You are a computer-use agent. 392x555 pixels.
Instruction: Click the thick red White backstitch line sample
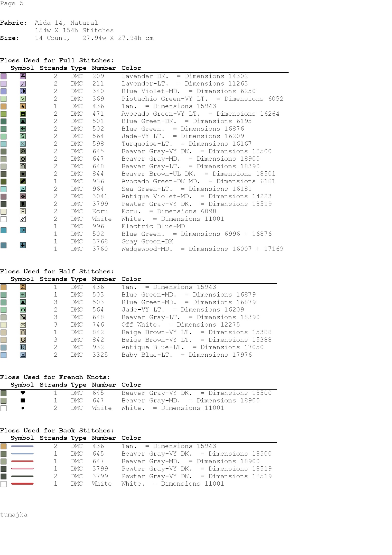click(22, 484)
